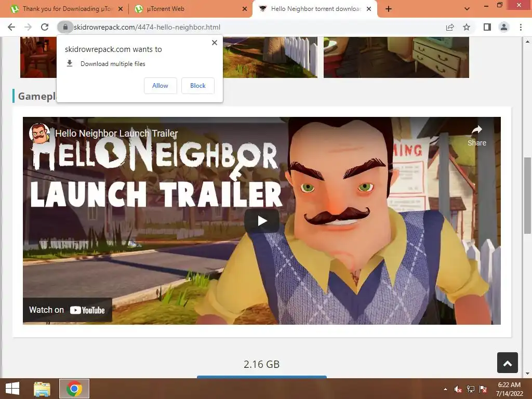Screen dimensions: 532x399
Task: Expand the tab search dropdown
Action: pyautogui.click(x=467, y=9)
